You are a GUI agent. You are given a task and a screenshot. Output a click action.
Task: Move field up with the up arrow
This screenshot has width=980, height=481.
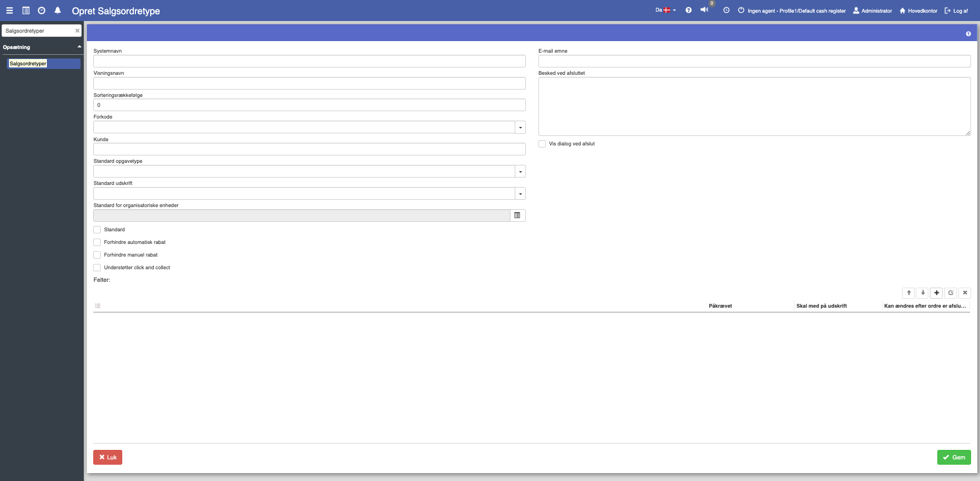909,293
